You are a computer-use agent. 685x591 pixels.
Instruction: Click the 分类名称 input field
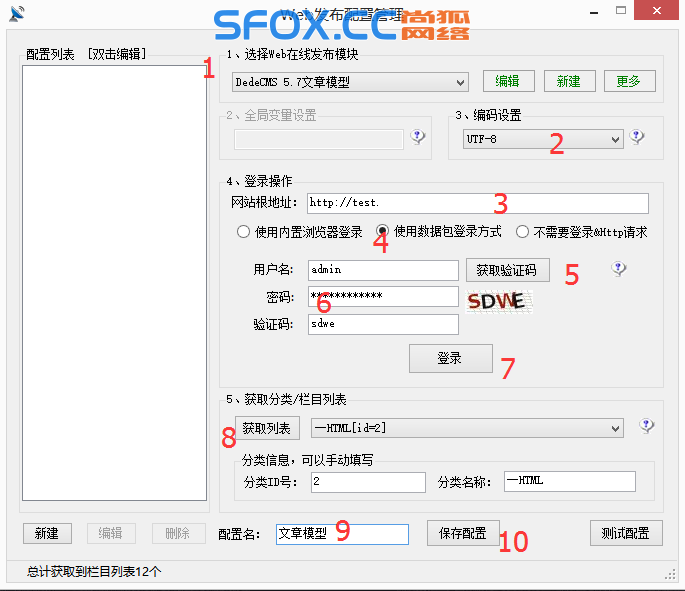[570, 481]
